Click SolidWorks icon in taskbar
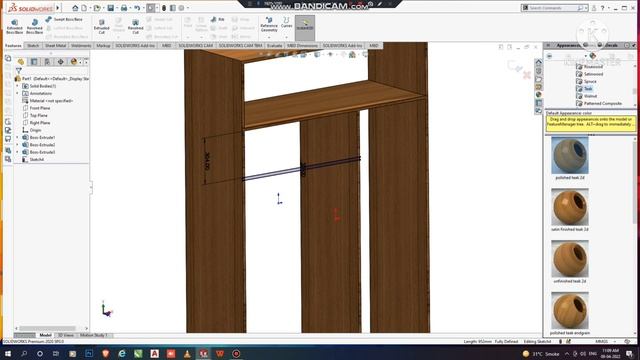The width and height of the screenshot is (640, 360). click(x=203, y=353)
